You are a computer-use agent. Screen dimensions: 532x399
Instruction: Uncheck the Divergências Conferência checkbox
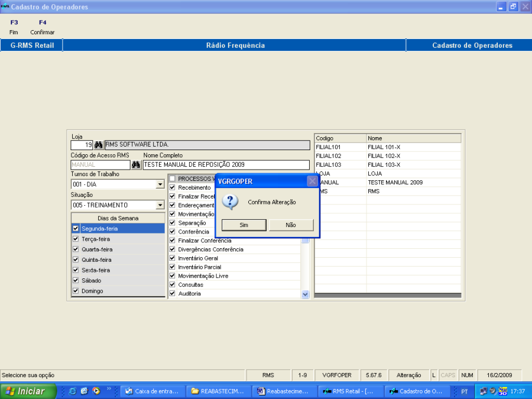[173, 249]
